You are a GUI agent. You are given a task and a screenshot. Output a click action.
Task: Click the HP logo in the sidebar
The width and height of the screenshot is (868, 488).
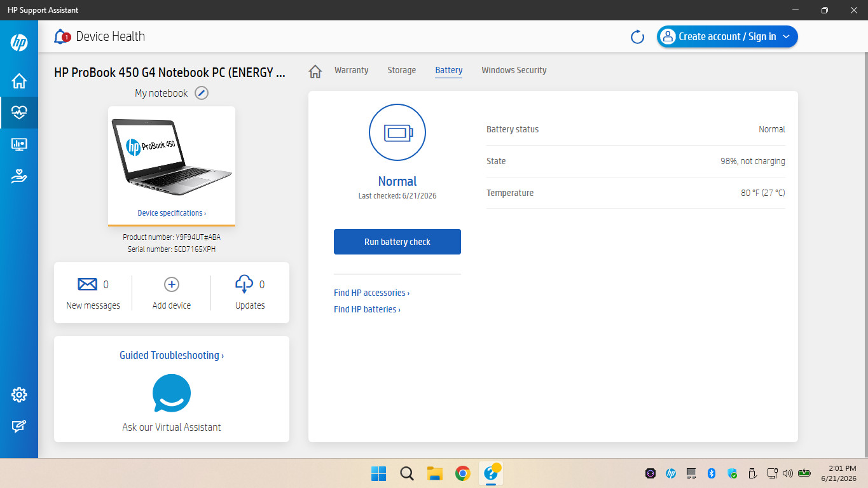19,43
